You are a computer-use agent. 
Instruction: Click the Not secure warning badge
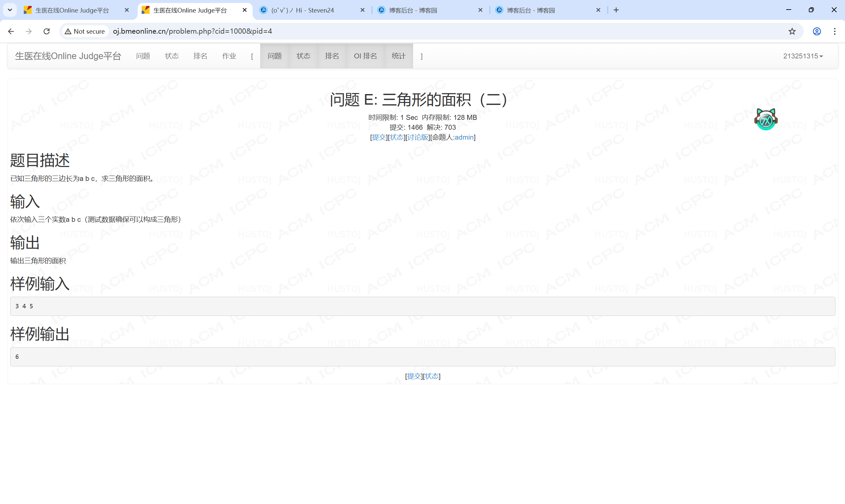coord(85,31)
